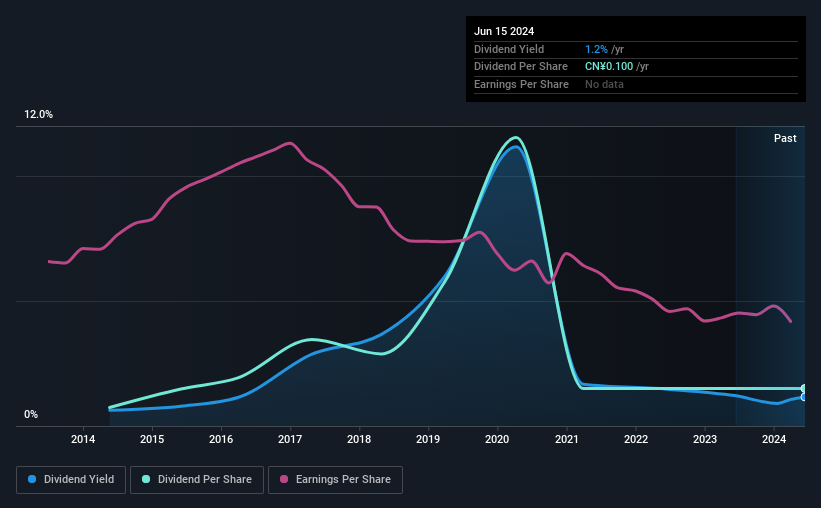Click the Past region label
This screenshot has height=508, width=821.
click(785, 138)
